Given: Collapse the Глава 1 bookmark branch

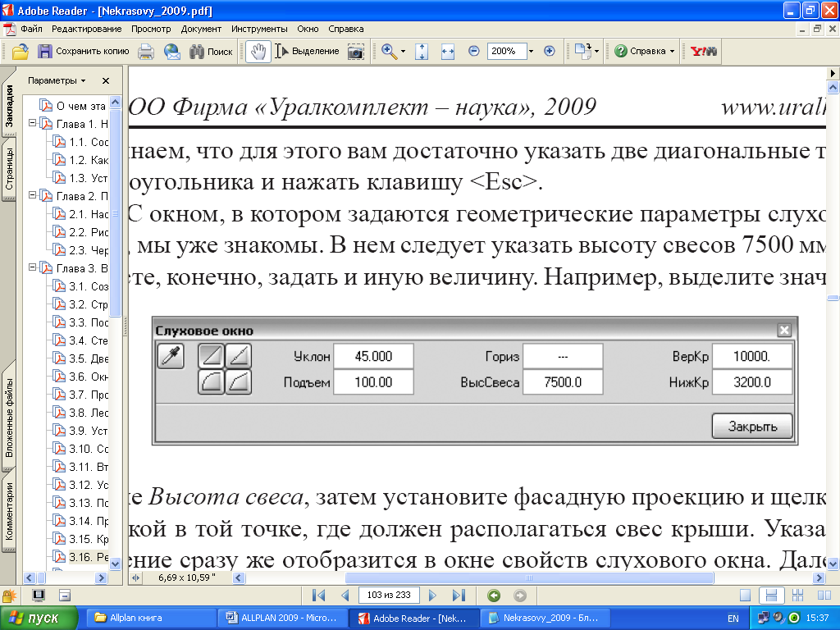Looking at the screenshot, I should 32,123.
